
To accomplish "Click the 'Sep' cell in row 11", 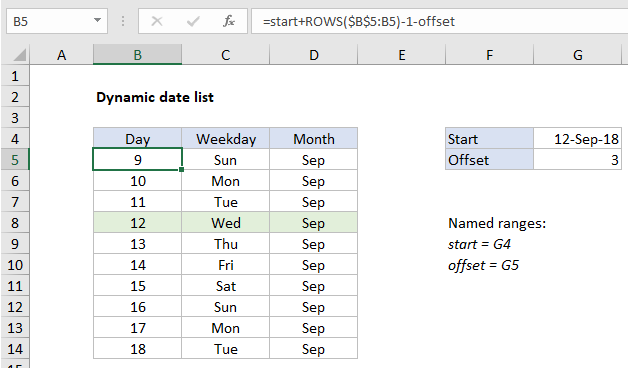I will pyautogui.click(x=314, y=286).
